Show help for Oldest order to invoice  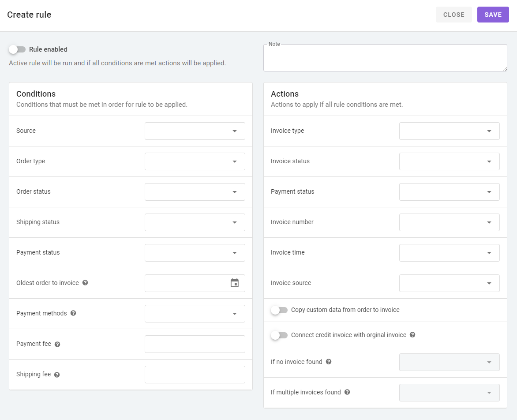[85, 283]
